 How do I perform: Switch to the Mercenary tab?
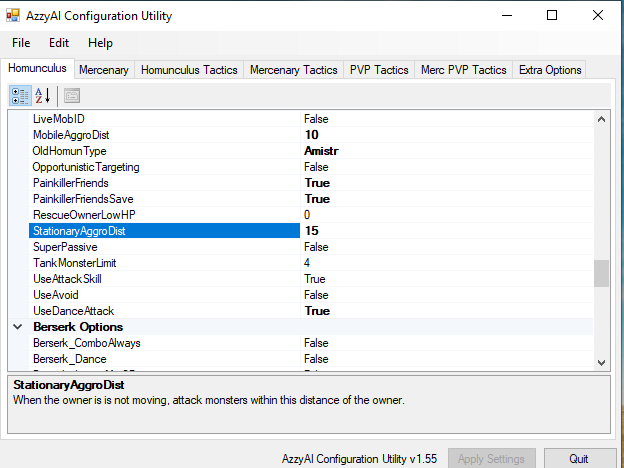[x=104, y=70]
